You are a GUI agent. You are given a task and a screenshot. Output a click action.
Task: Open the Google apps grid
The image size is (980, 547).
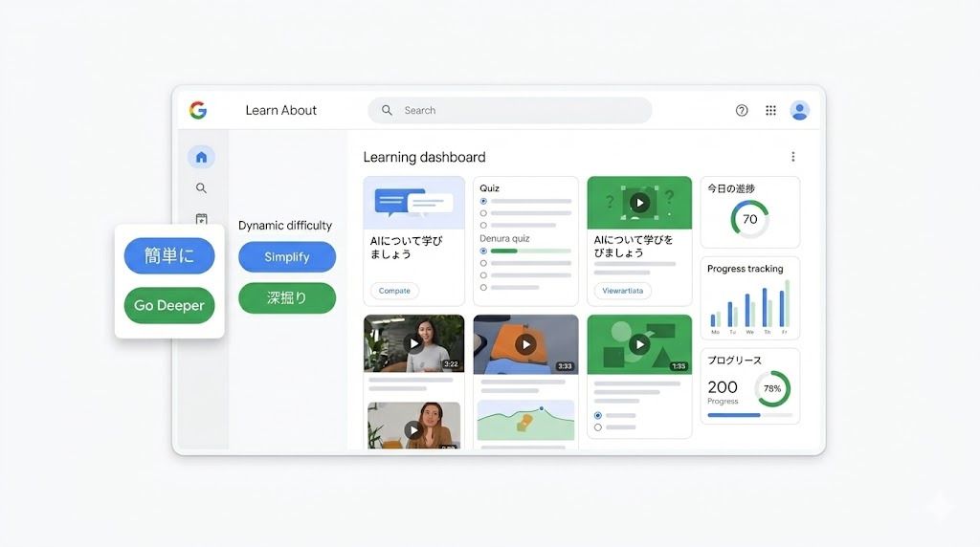tap(770, 111)
